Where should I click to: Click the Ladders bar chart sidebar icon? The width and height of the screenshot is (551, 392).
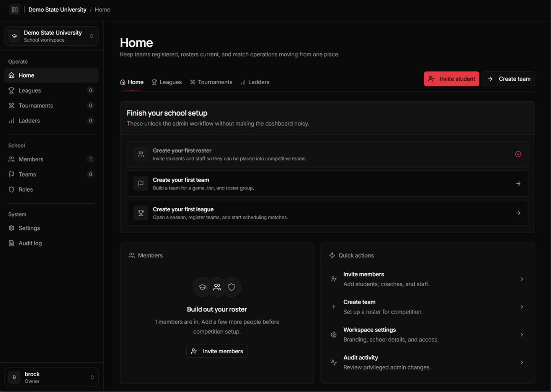pyautogui.click(x=11, y=121)
